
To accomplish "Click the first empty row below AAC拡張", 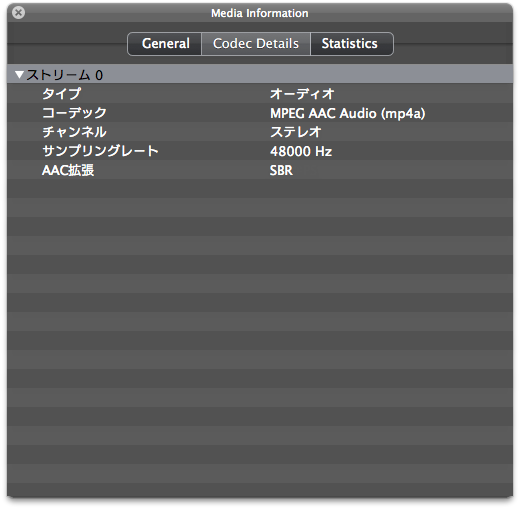I will coord(260,189).
